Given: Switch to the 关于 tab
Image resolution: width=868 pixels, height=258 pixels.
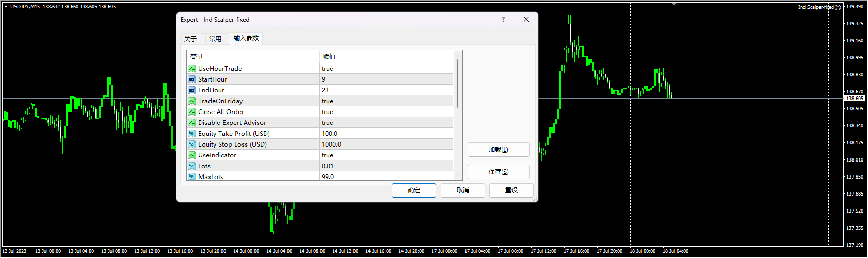Looking at the screenshot, I should click(190, 39).
